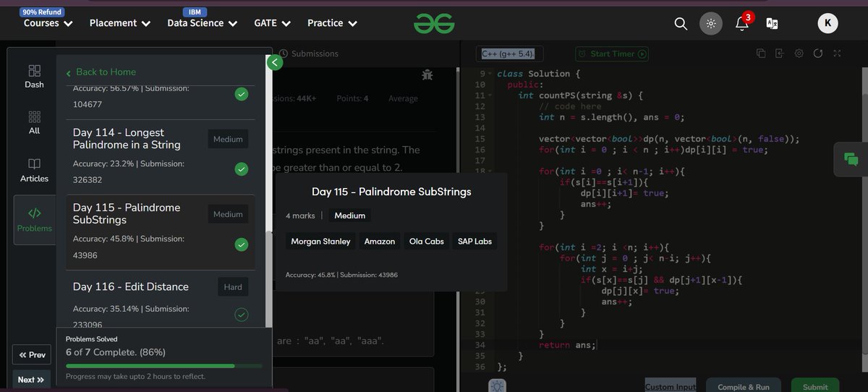Viewport: 868px width, 392px height.
Task: Click Back to Home link
Action: click(101, 72)
